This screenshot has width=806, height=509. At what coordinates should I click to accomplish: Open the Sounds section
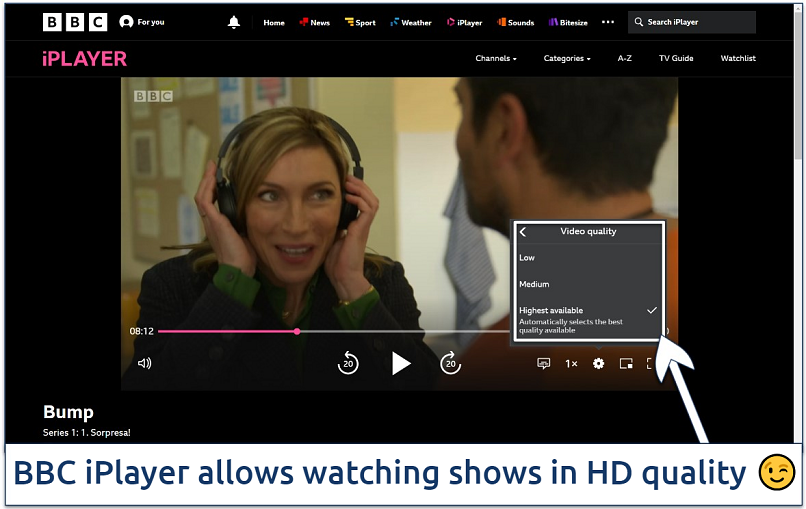pos(516,23)
